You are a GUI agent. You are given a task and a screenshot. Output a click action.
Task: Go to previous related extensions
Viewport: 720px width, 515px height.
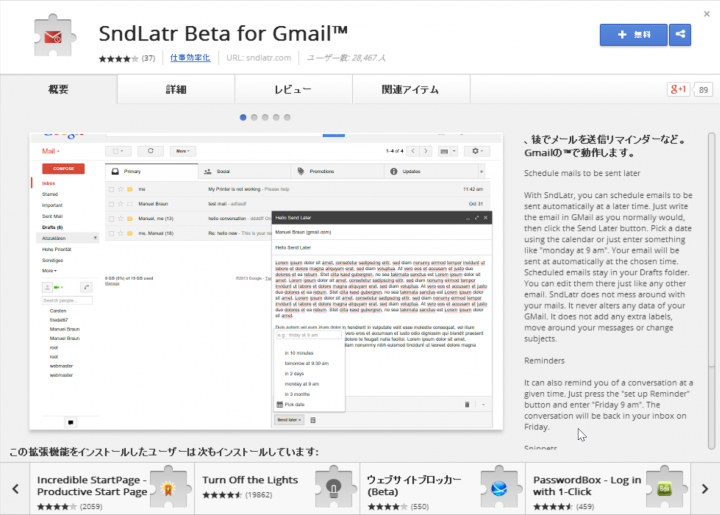15,489
